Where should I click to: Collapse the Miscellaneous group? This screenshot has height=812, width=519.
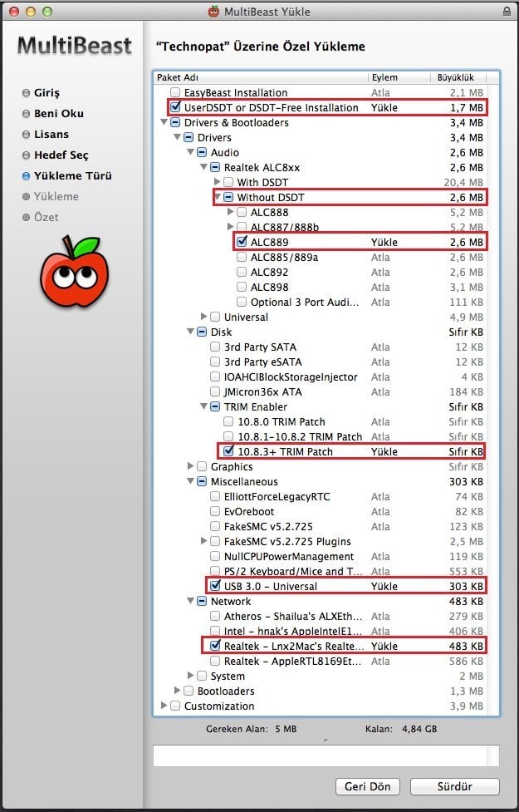tap(190, 481)
